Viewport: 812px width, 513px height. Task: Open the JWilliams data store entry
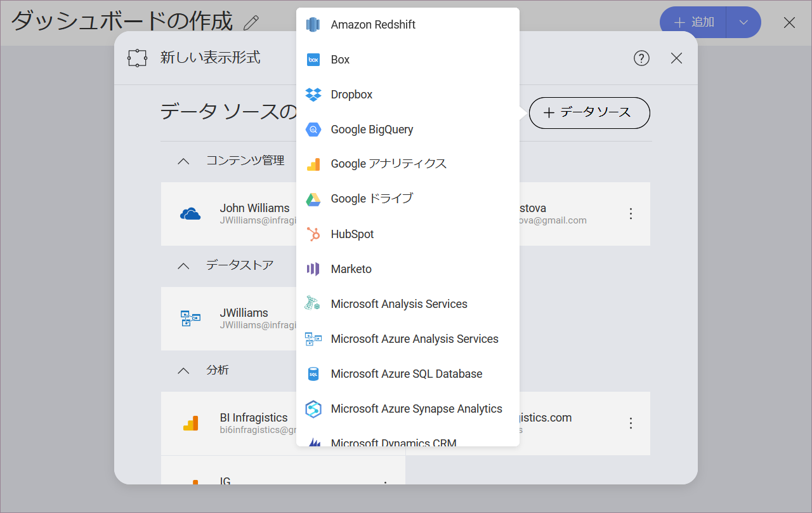229,319
